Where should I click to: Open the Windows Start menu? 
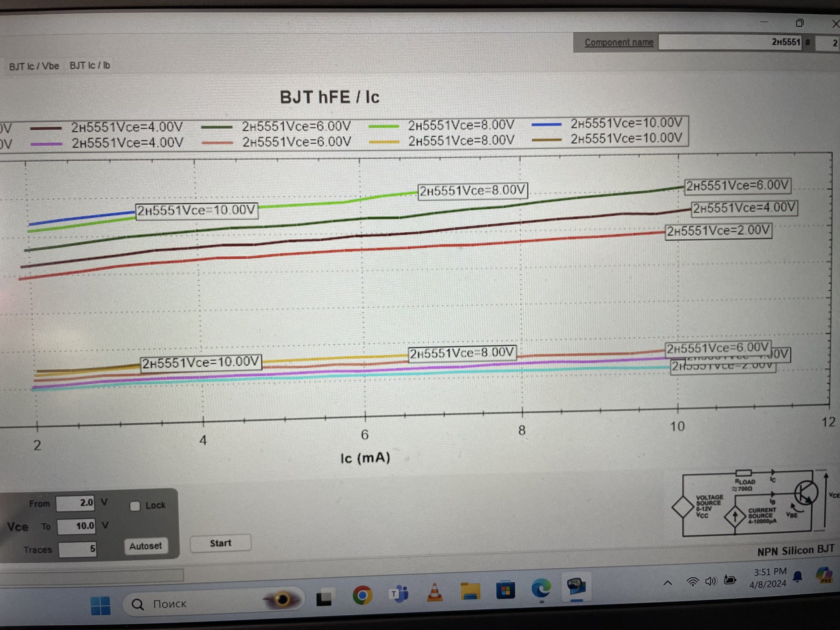pyautogui.click(x=101, y=605)
